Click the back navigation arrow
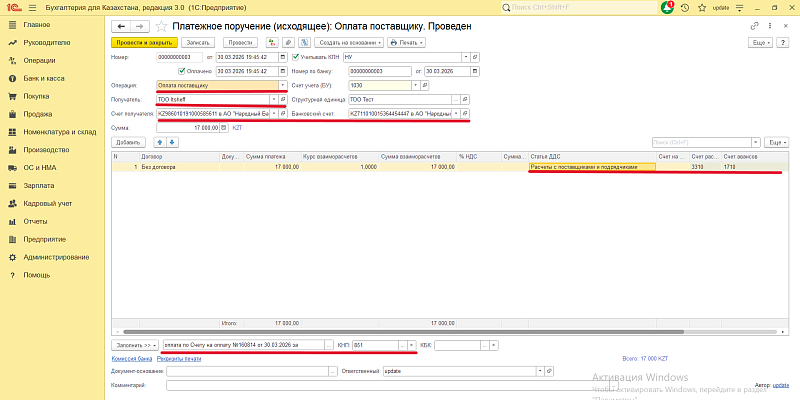 (121, 26)
